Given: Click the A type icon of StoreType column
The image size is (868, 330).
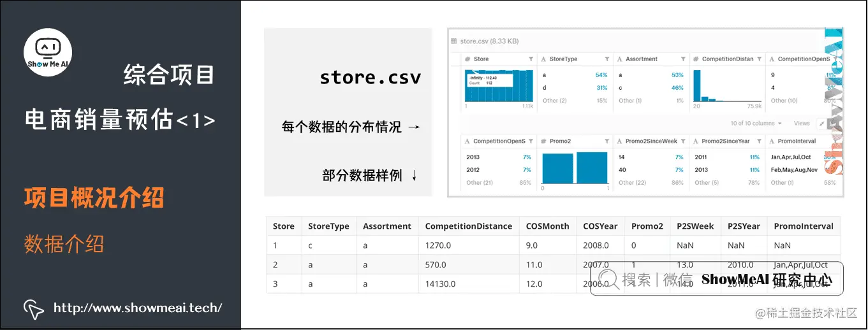Looking at the screenshot, I should [x=543, y=59].
